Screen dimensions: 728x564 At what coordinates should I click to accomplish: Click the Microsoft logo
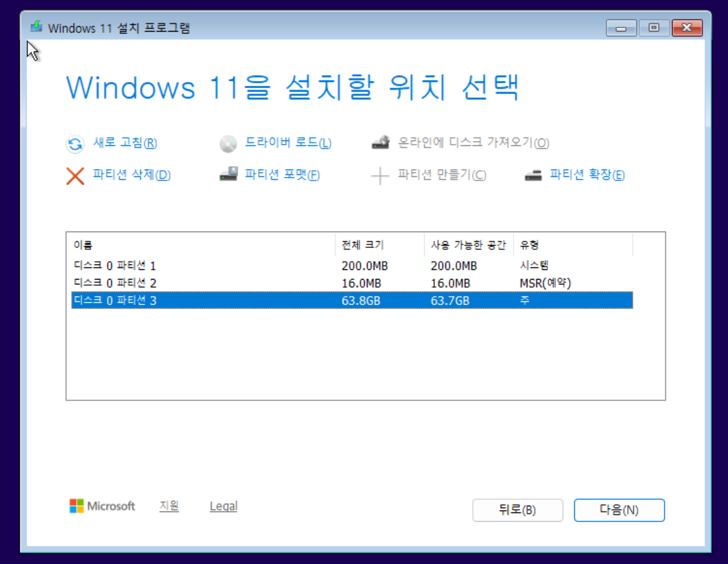pyautogui.click(x=102, y=506)
